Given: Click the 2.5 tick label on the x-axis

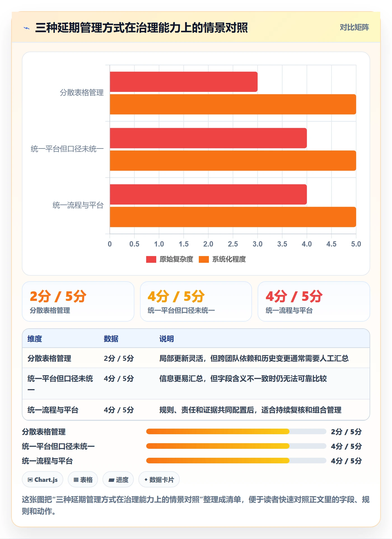Looking at the screenshot, I should 233,244.
